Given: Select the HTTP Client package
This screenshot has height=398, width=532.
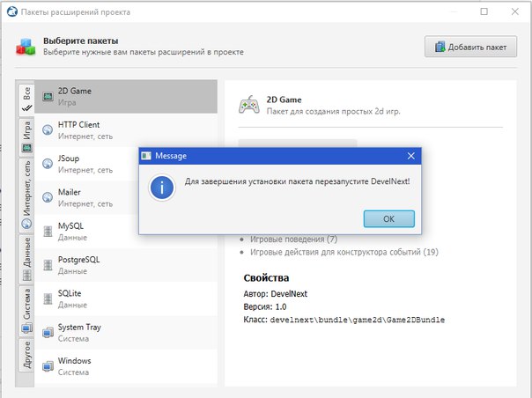Looking at the screenshot, I should pyautogui.click(x=126, y=130).
